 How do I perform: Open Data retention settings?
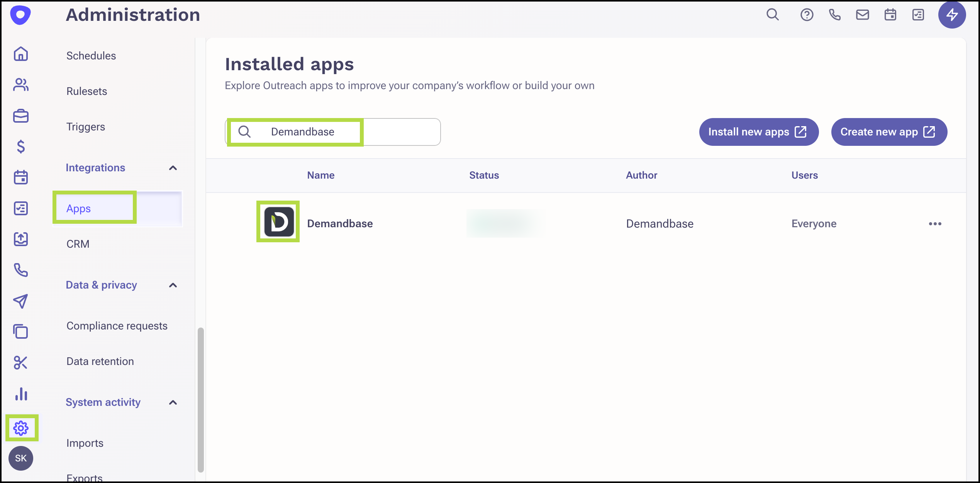tap(100, 361)
